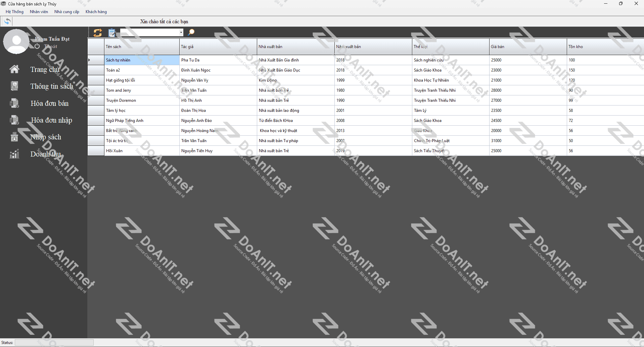Click the Hóa đơn bán invoice icon
The height and width of the screenshot is (347, 644).
14,103
